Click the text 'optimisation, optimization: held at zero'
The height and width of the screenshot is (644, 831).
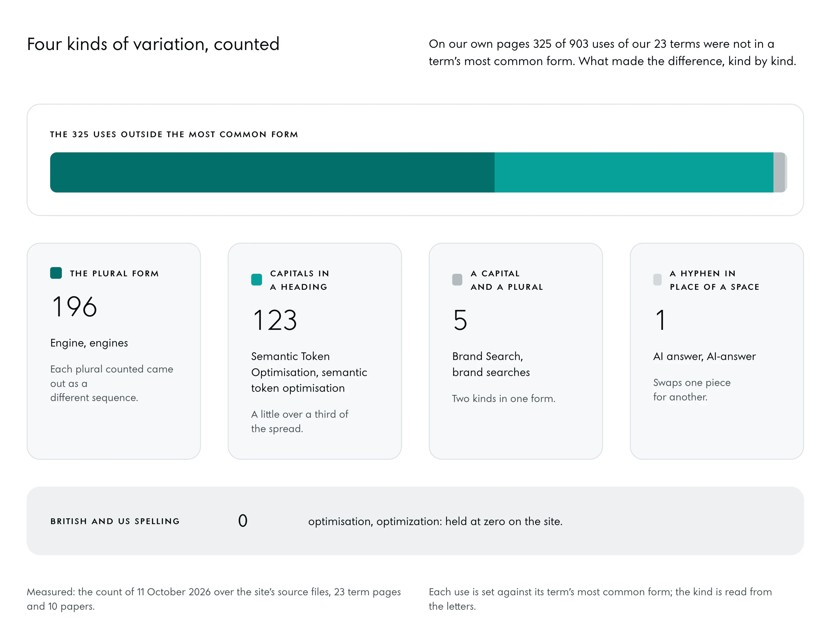[435, 521]
